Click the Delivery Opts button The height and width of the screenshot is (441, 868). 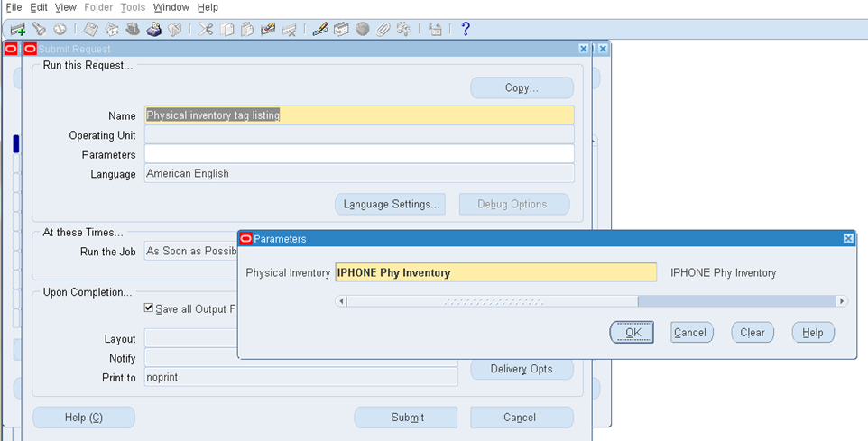522,369
